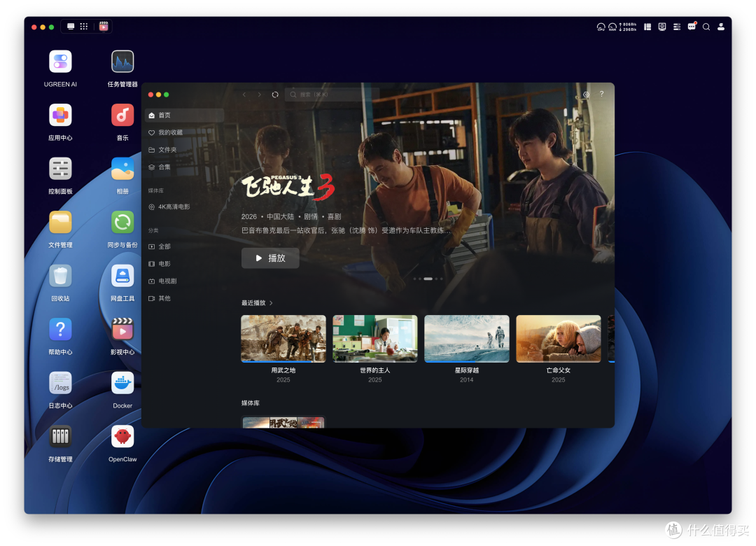The width and height of the screenshot is (756, 546).
Task: Open 文件管理 file manager icon
Action: (60, 223)
